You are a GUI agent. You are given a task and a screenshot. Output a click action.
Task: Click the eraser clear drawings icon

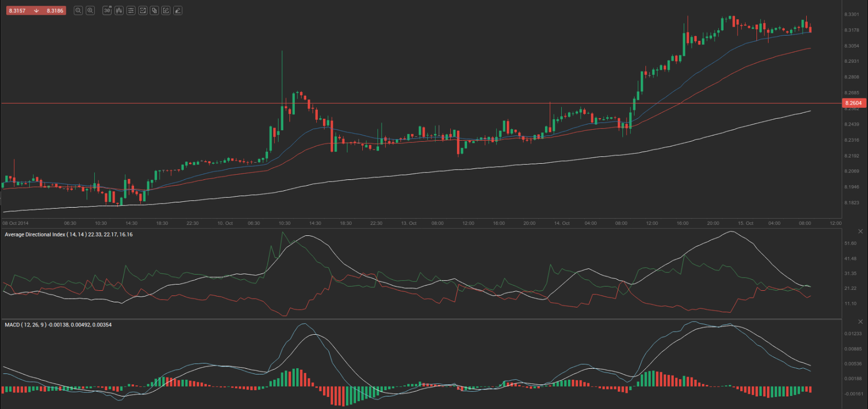coord(178,10)
